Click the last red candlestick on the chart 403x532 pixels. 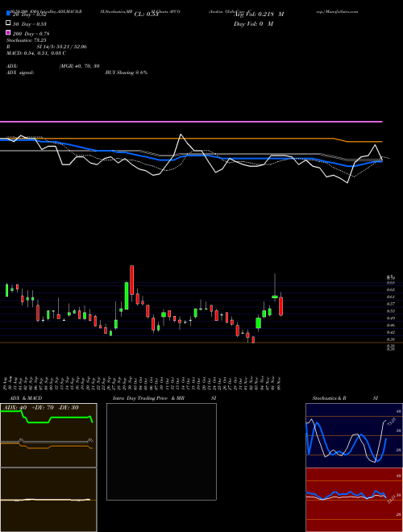[x=280, y=306]
